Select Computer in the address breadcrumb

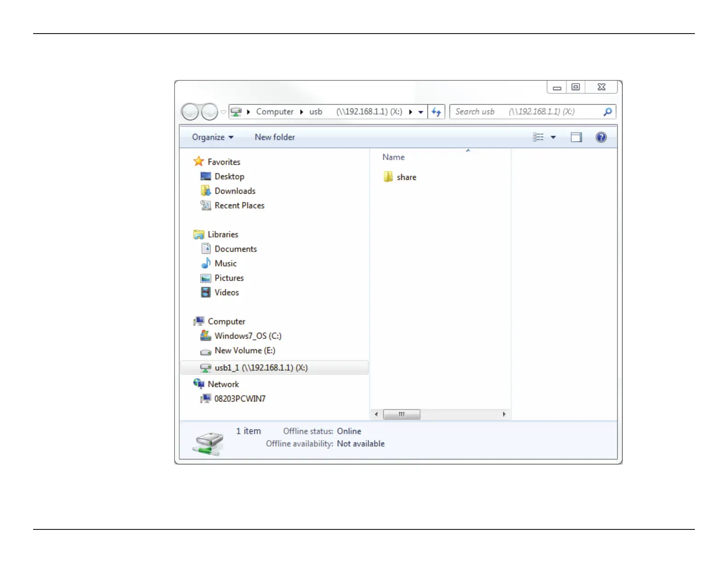[275, 112]
